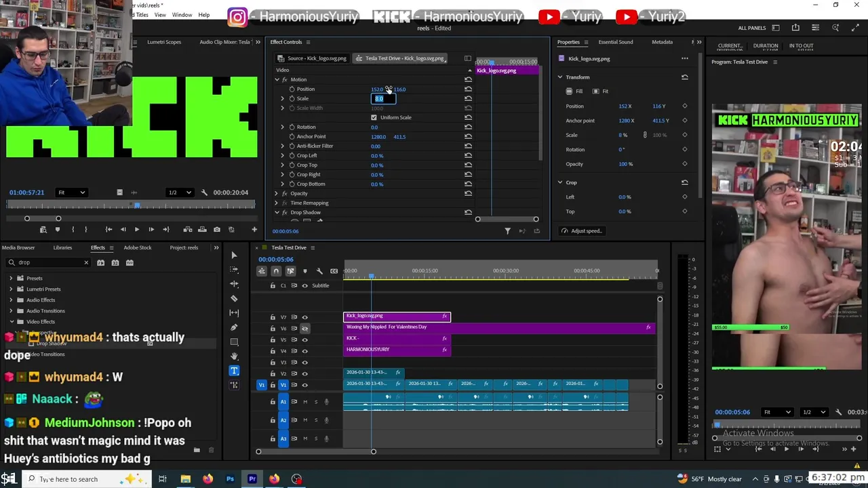Open the Essential Sound tab
This screenshot has width=868, height=488.
(616, 42)
